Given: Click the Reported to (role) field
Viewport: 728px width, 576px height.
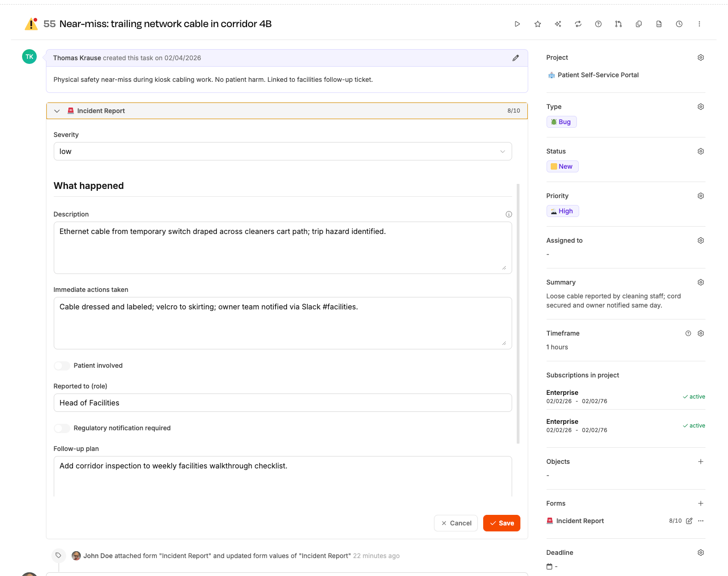Looking at the screenshot, I should [x=282, y=403].
